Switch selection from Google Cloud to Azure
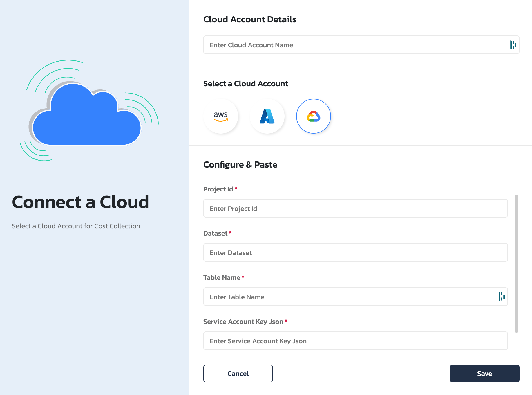532x395 pixels. point(267,116)
